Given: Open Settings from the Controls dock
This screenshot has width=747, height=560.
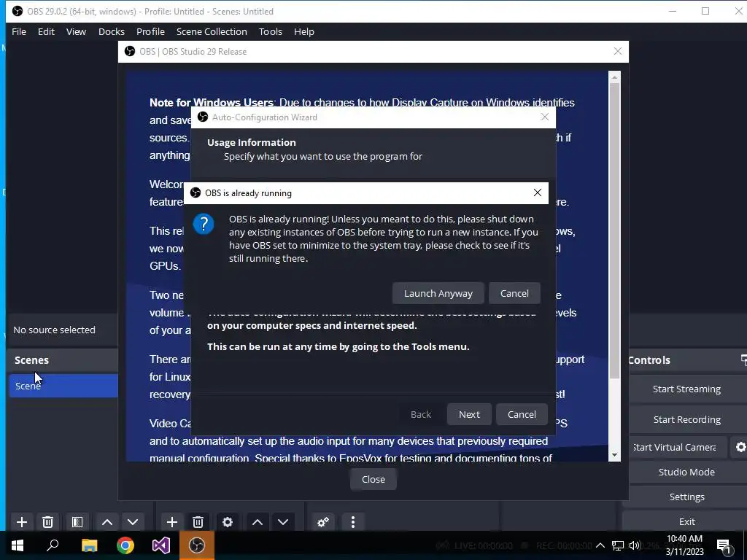Looking at the screenshot, I should pyautogui.click(x=686, y=497).
